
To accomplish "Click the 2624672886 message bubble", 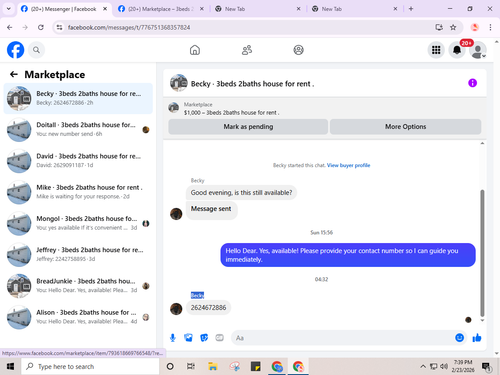I will click(208, 308).
